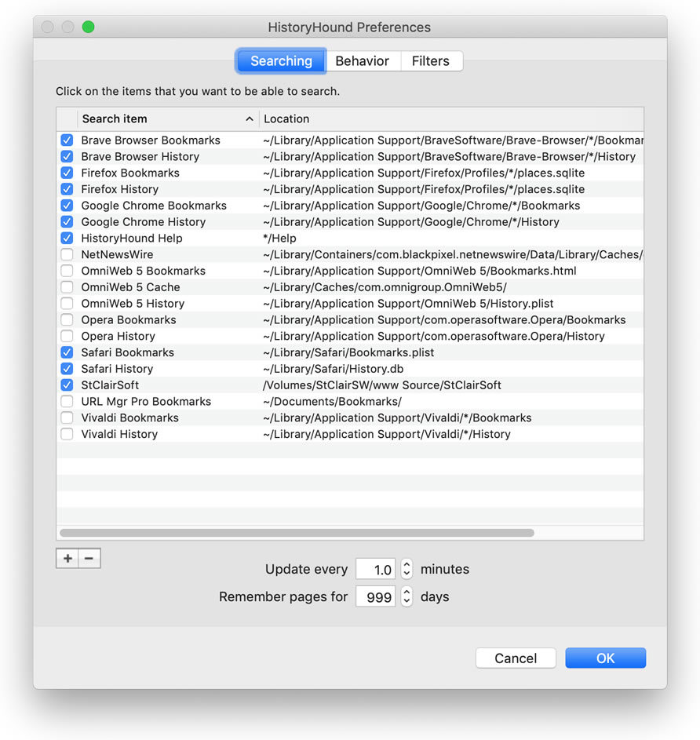This screenshot has height=740, width=700.
Task: Open the Filters tab
Action: [430, 61]
